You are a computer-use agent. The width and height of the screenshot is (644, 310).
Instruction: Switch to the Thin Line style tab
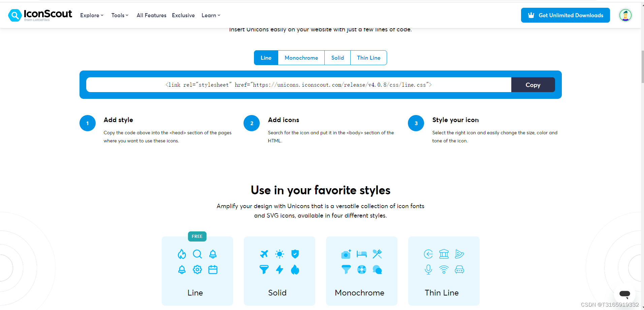coord(368,58)
